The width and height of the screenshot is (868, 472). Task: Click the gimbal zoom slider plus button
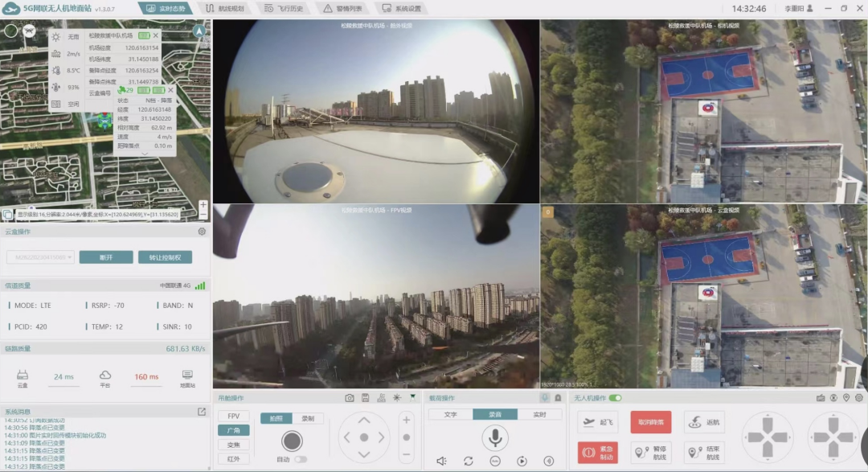tap(406, 420)
